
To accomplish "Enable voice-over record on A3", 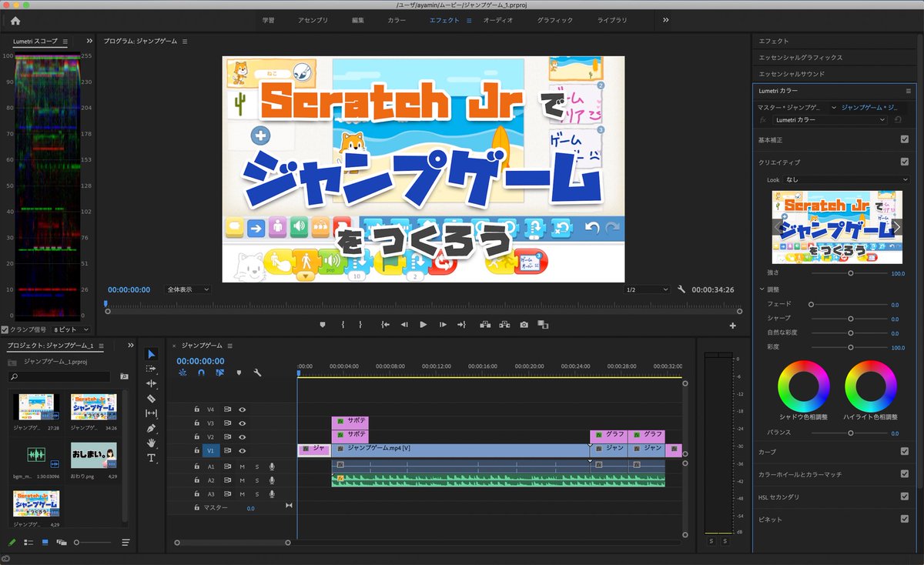I will [272, 494].
